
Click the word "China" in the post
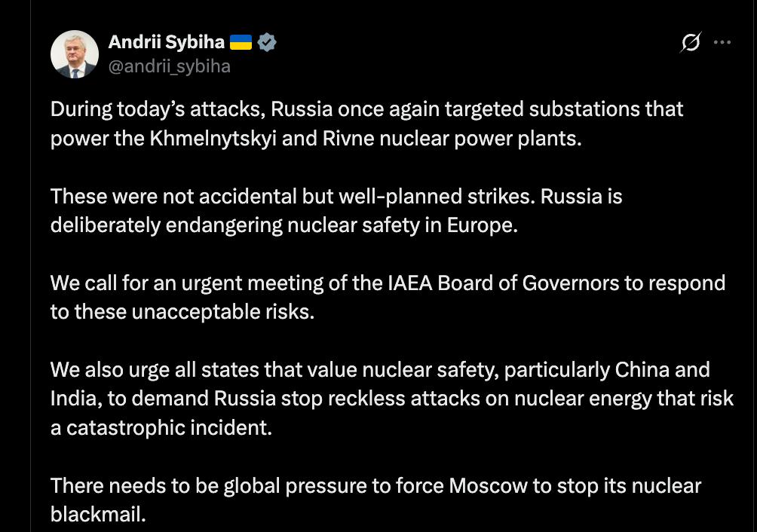click(642, 370)
